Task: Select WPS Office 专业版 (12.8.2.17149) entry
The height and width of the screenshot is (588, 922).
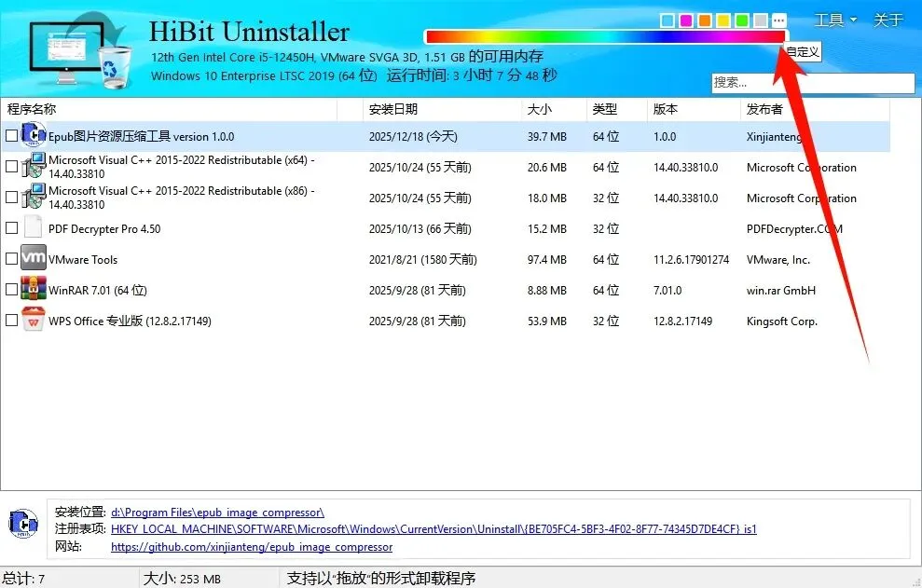Action: tap(130, 321)
